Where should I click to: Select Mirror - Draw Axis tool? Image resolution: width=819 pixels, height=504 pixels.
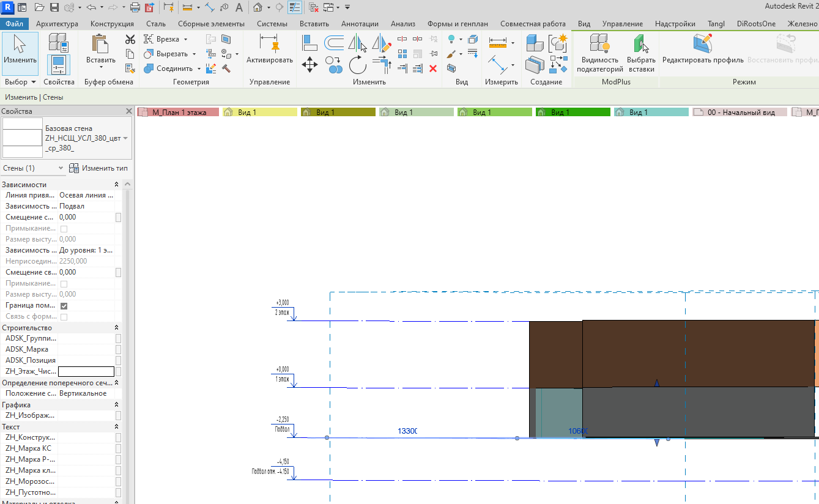pyautogui.click(x=382, y=42)
